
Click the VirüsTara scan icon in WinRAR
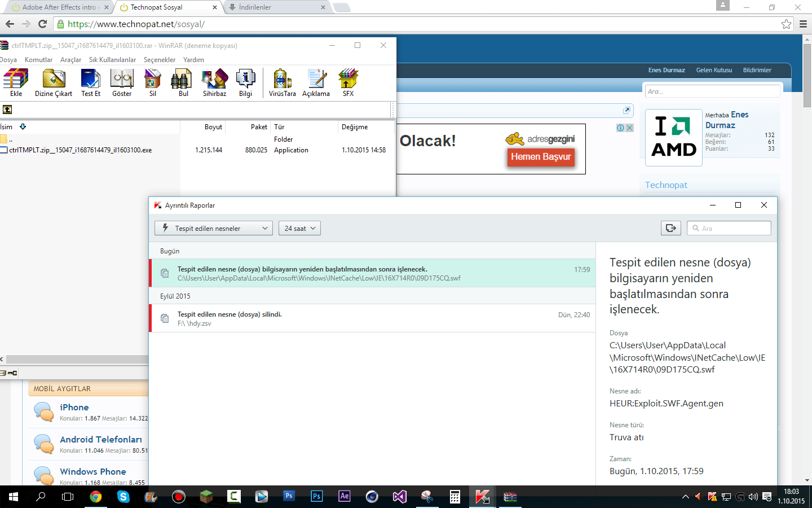(283, 83)
